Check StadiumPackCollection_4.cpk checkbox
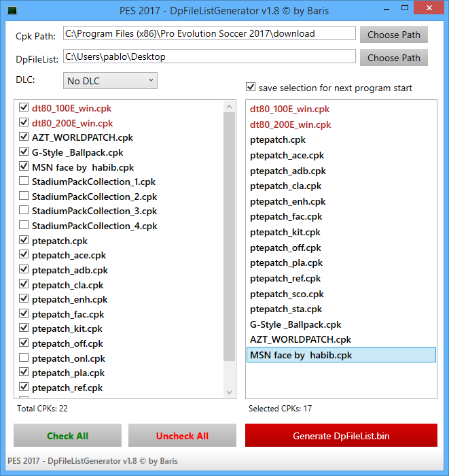Screen dimensions: 449x476 (24, 225)
